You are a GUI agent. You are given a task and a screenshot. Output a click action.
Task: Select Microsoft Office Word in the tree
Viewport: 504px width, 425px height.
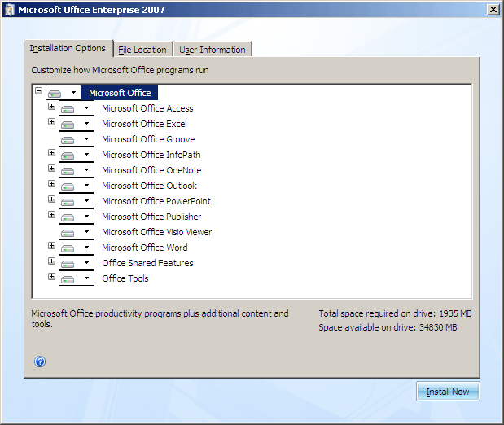[x=145, y=248]
